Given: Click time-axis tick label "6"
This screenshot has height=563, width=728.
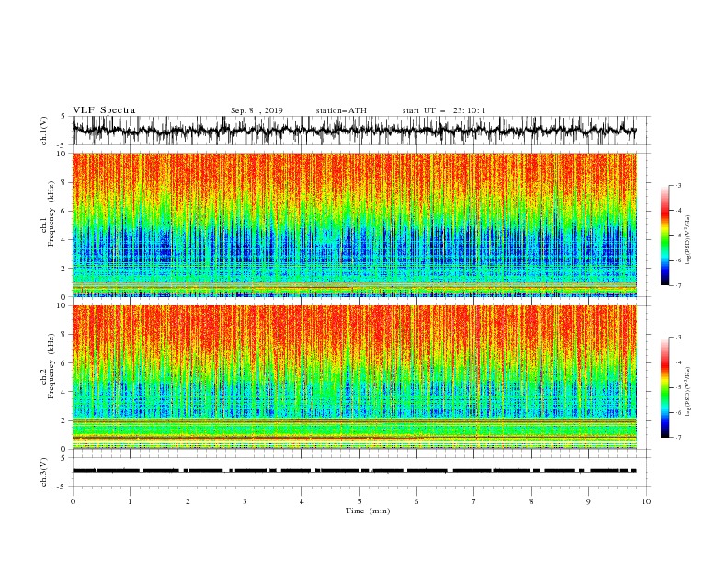Looking at the screenshot, I should [416, 501].
